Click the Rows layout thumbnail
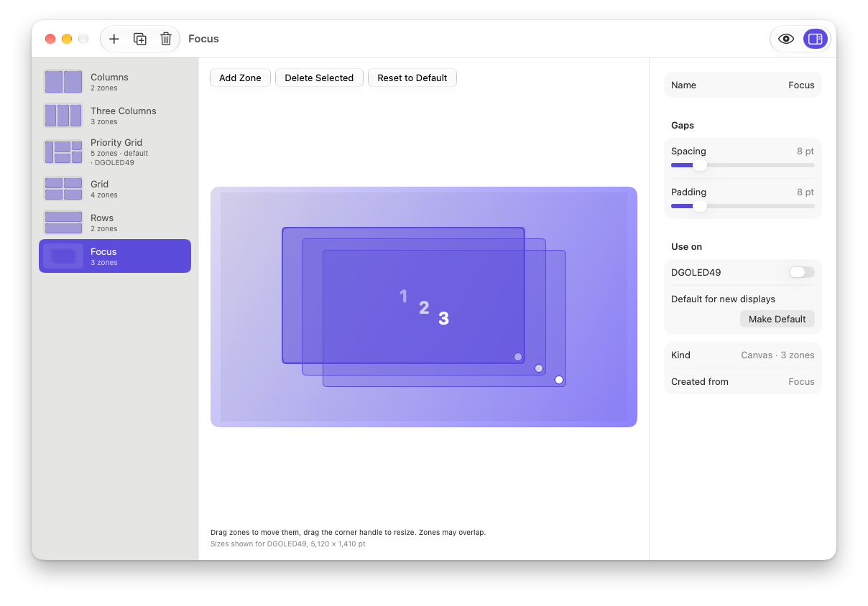 pyautogui.click(x=63, y=223)
